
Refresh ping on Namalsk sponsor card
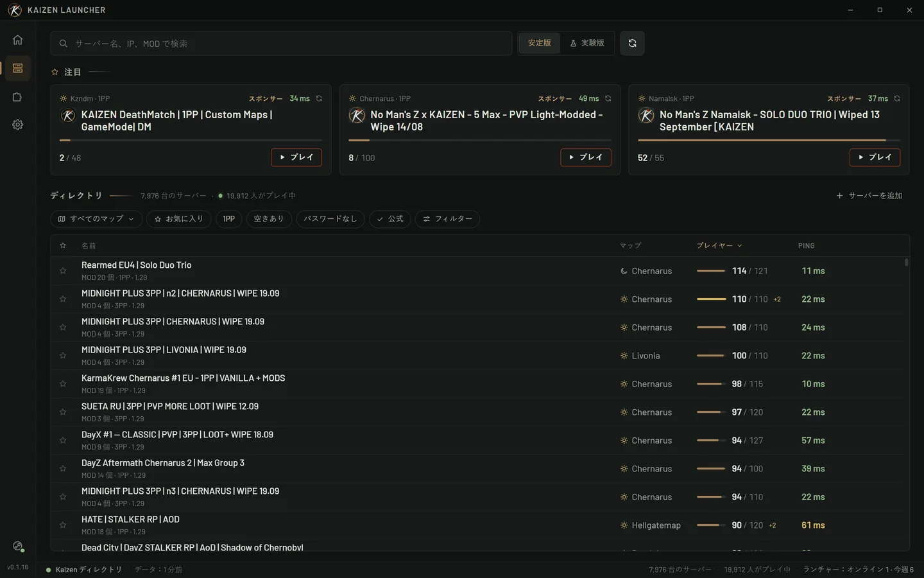coord(897,99)
